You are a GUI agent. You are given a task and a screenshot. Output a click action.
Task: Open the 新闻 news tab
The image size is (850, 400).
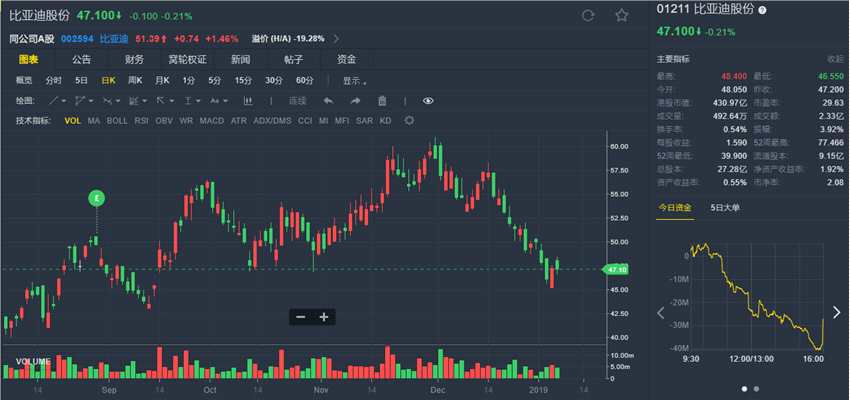(x=241, y=59)
